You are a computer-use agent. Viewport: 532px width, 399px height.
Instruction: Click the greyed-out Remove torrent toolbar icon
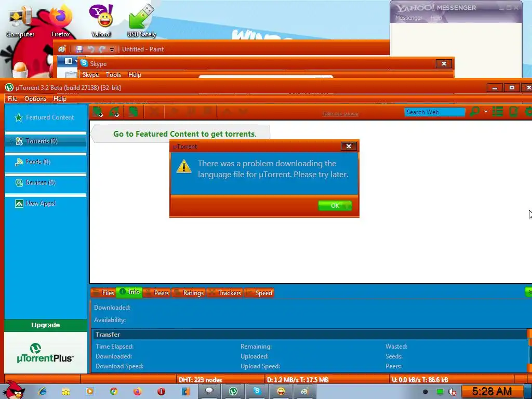[154, 111]
